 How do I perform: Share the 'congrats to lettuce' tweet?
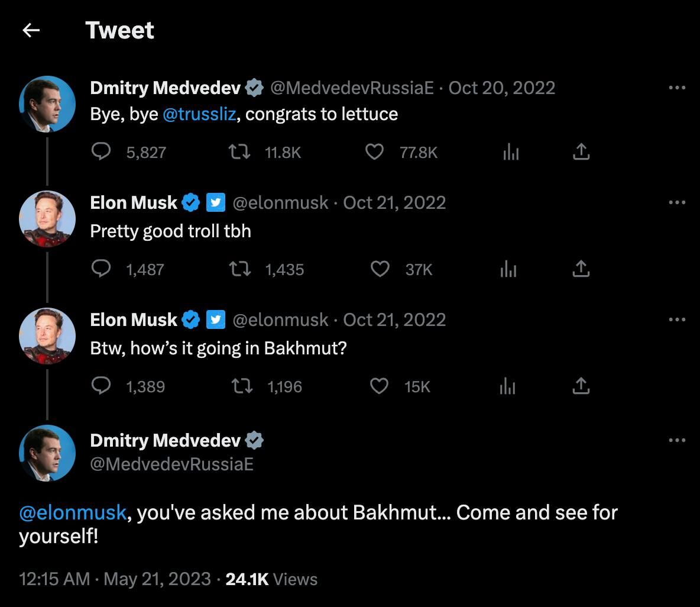click(581, 152)
